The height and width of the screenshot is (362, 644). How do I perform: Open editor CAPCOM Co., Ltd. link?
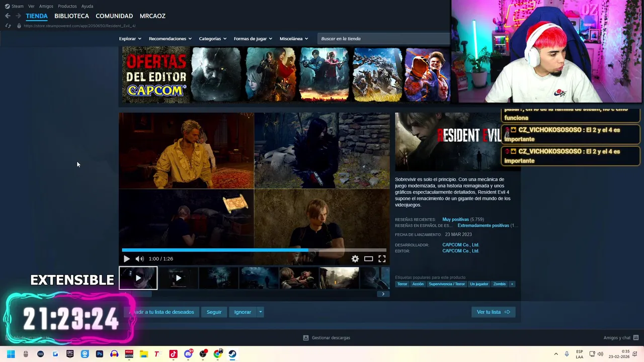460,251
